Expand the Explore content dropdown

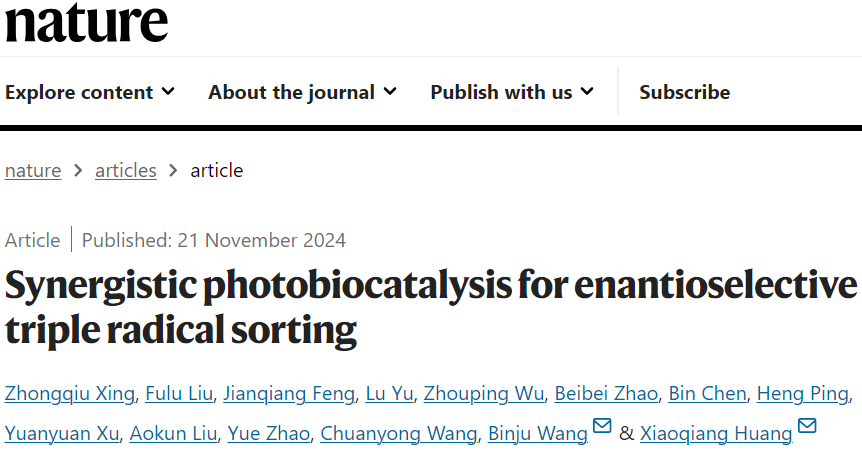tap(90, 92)
